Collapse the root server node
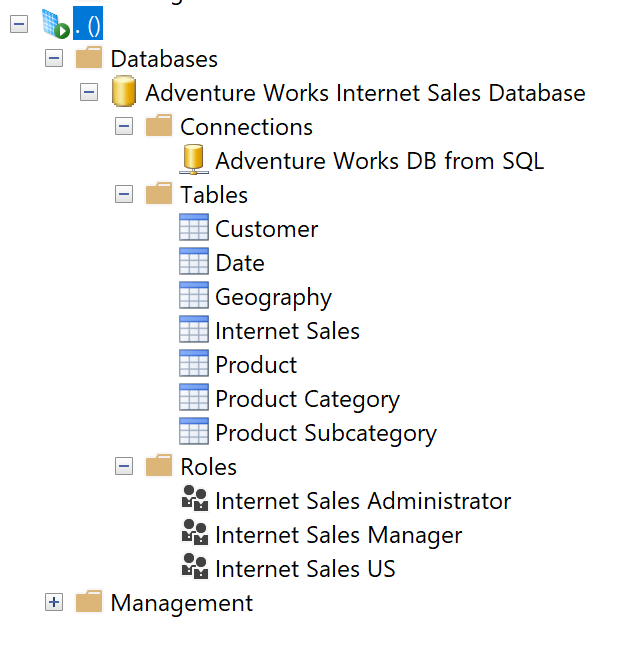This screenshot has height=660, width=640. [x=19, y=25]
